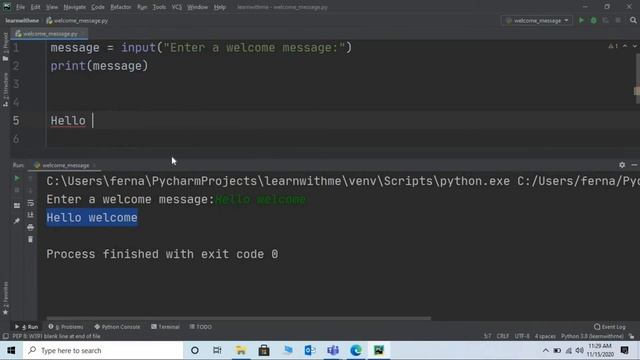Click print(message) on line 2
640x360 pixels.
click(99, 66)
